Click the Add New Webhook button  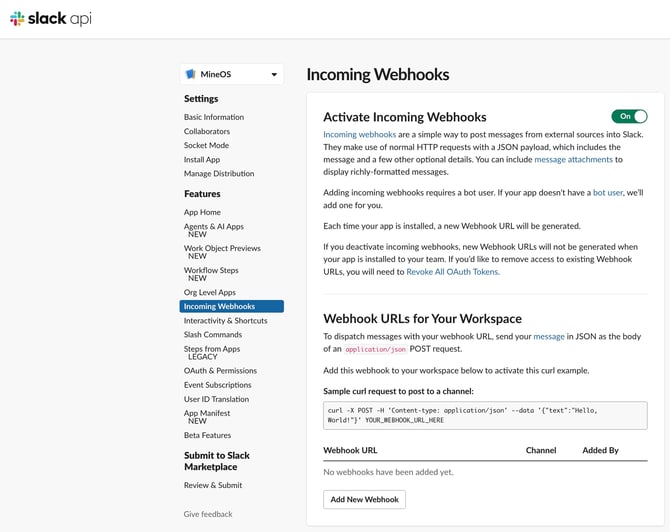364,499
